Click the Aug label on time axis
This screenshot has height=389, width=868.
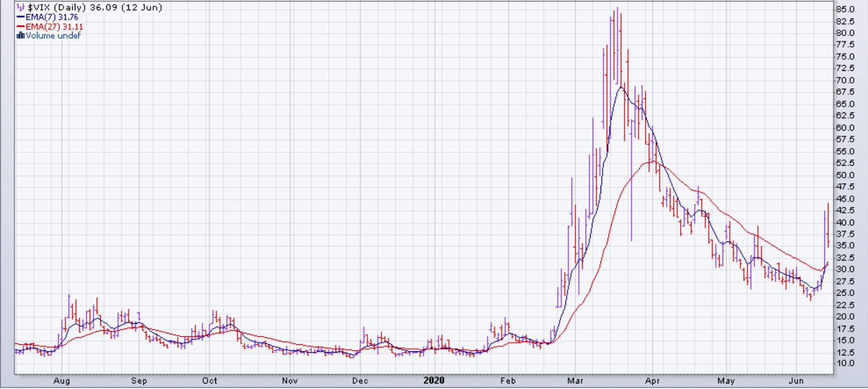(62, 380)
